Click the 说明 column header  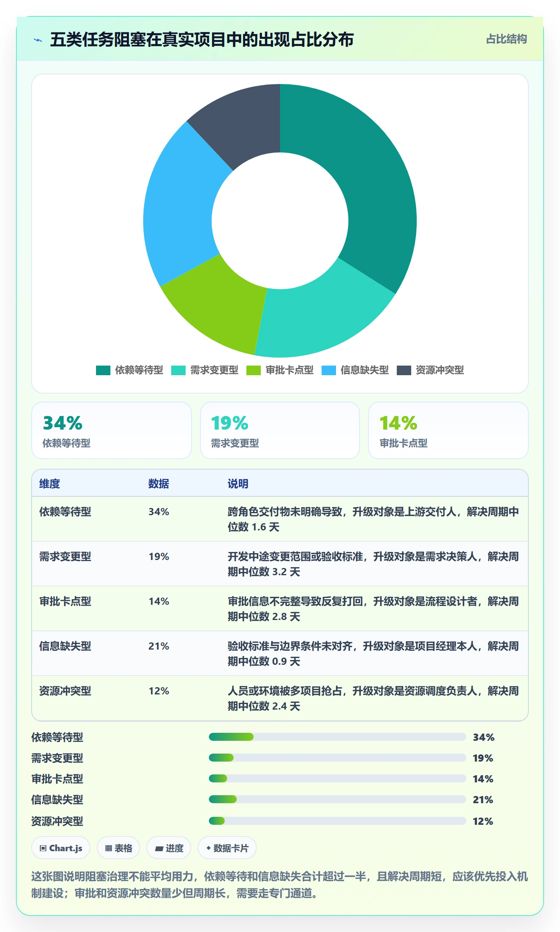tap(238, 484)
